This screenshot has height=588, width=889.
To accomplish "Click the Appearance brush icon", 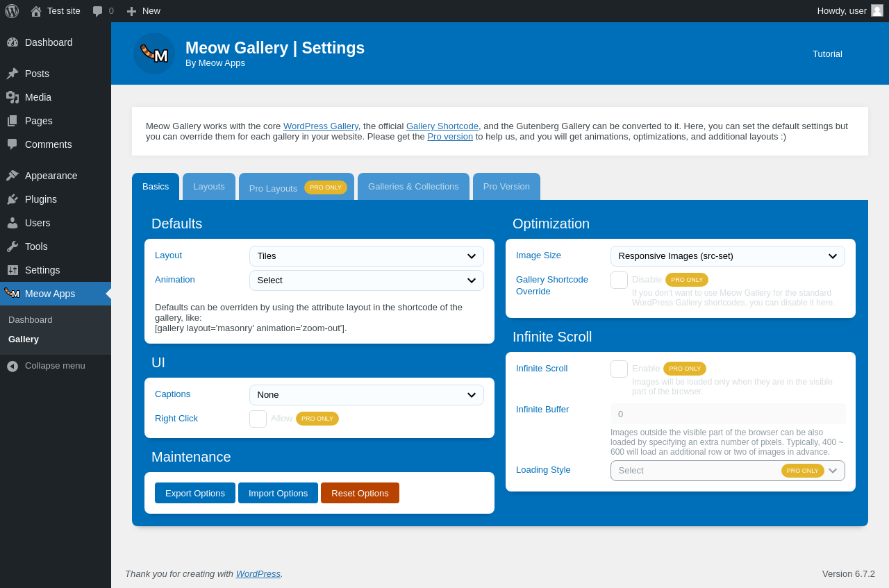I will click(x=13, y=176).
